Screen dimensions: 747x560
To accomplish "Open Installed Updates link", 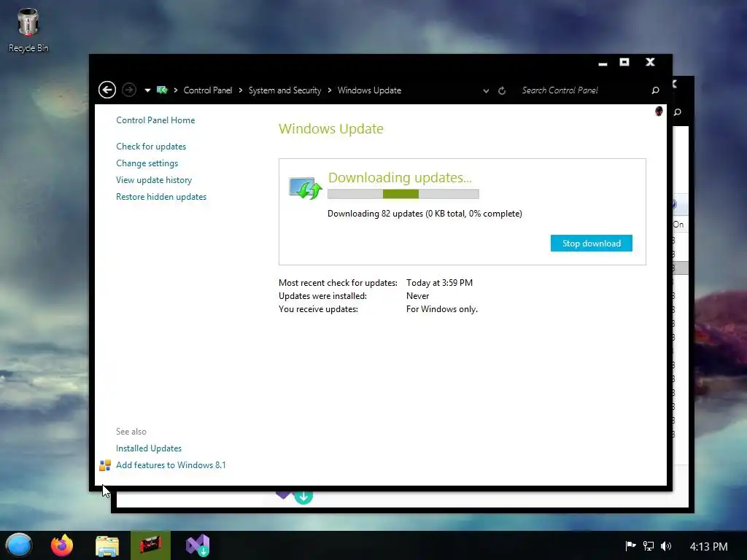I will 149,448.
